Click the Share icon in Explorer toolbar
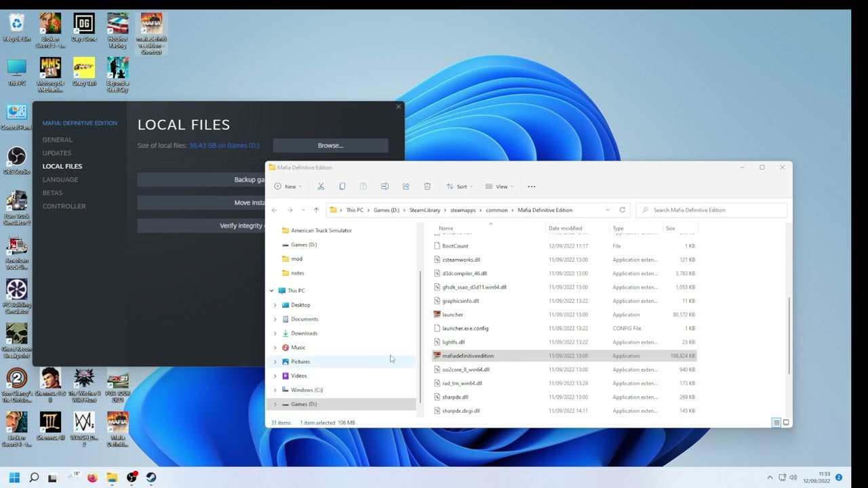Image resolution: width=868 pixels, height=488 pixels. (x=406, y=186)
